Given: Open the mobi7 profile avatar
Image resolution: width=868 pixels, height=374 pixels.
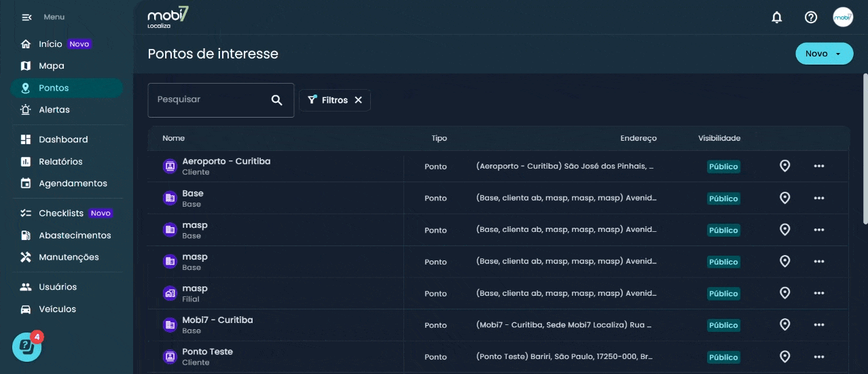Looking at the screenshot, I should point(843,18).
